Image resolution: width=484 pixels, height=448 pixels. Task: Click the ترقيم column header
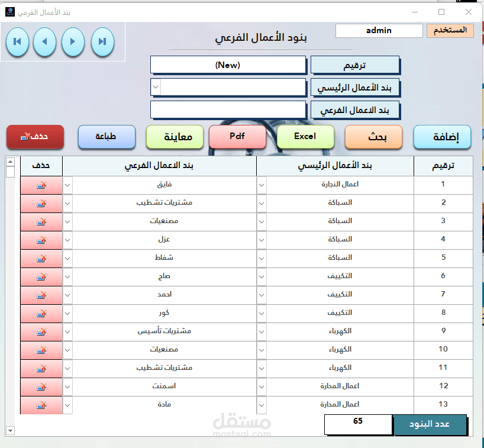(x=443, y=166)
